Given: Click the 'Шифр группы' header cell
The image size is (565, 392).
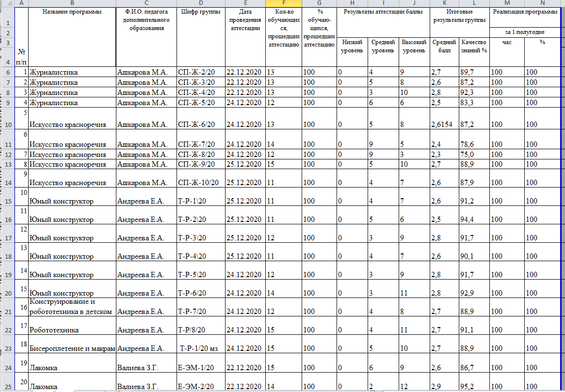Looking at the screenshot, I should click(201, 37).
